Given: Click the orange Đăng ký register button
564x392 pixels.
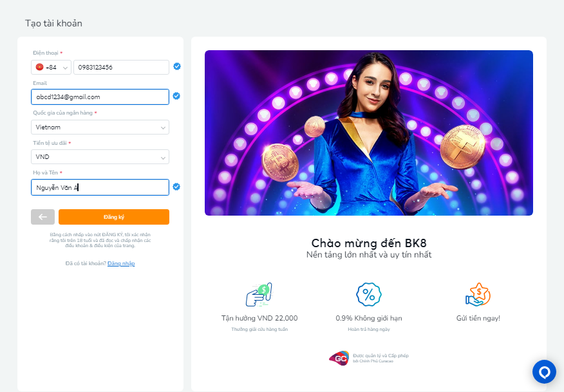Looking at the screenshot, I should [x=114, y=217].
